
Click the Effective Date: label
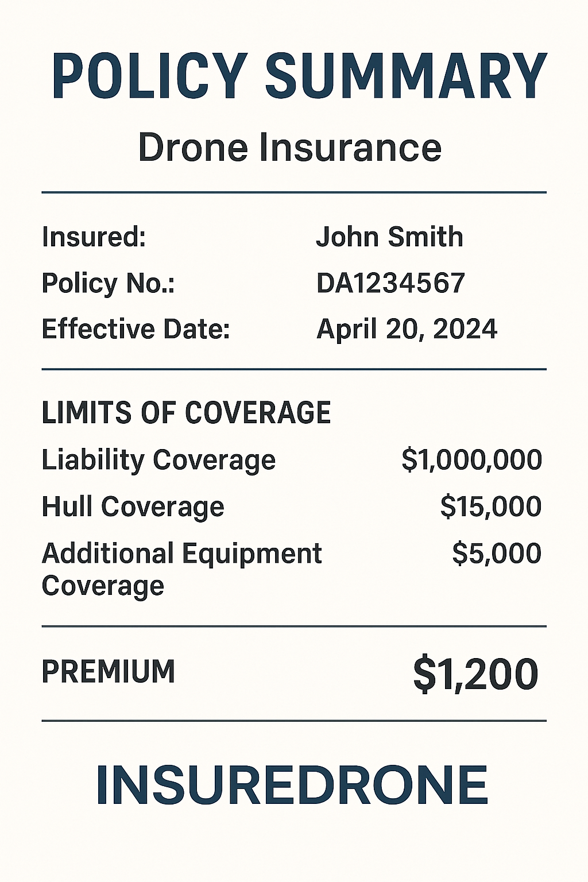pos(136,329)
